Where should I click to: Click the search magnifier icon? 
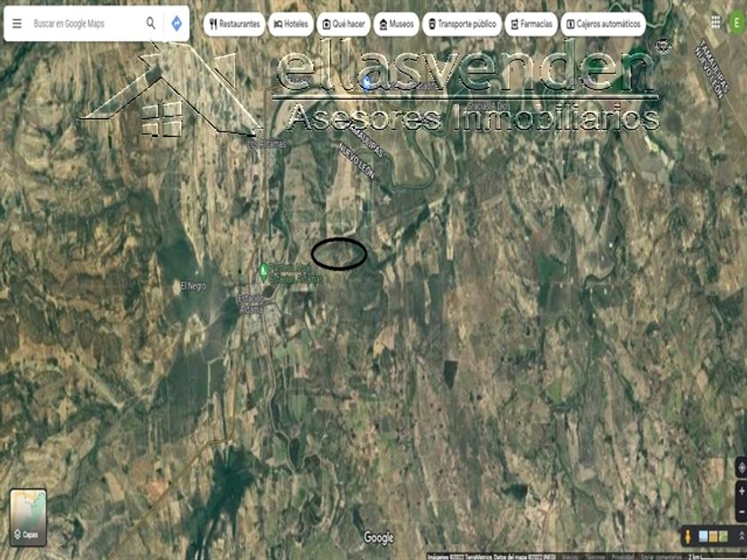pos(150,23)
